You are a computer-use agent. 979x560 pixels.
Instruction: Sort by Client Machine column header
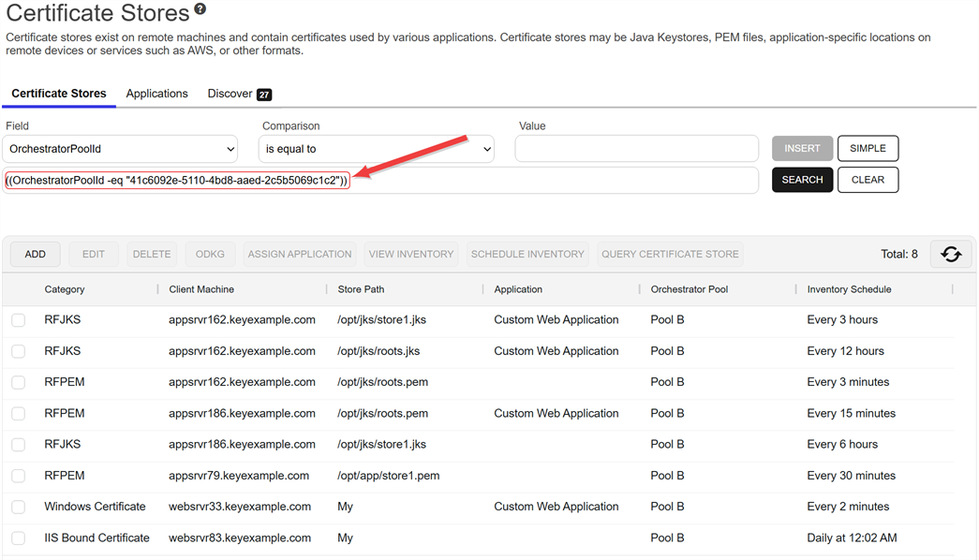[201, 289]
